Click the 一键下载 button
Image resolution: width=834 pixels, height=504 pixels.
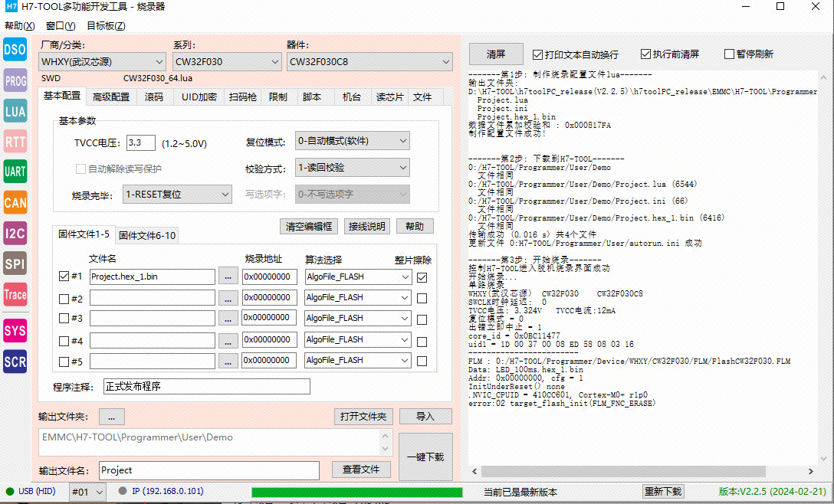pos(425,457)
